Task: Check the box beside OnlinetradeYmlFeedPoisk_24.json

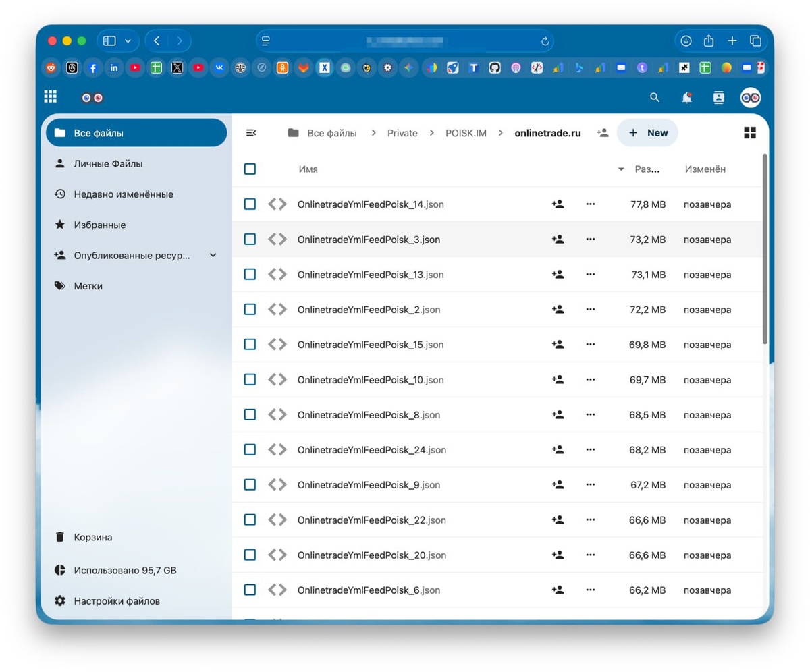Action: (250, 449)
